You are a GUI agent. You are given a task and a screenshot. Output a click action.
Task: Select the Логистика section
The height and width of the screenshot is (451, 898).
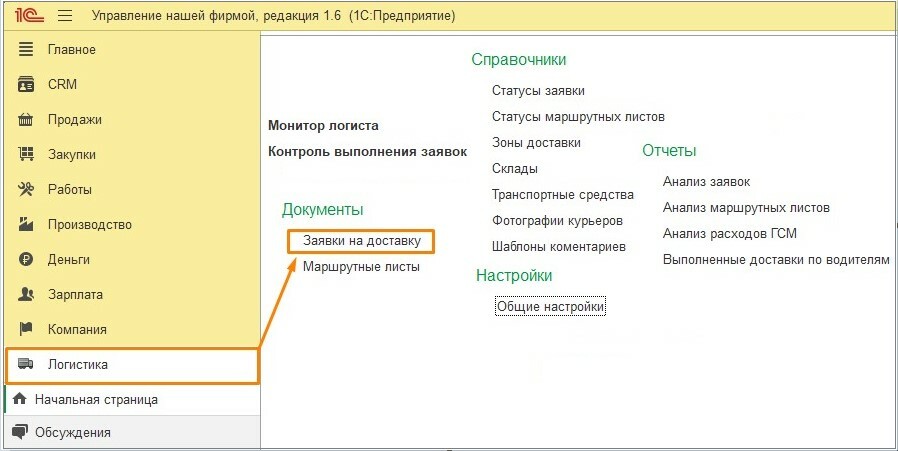click(x=132, y=365)
